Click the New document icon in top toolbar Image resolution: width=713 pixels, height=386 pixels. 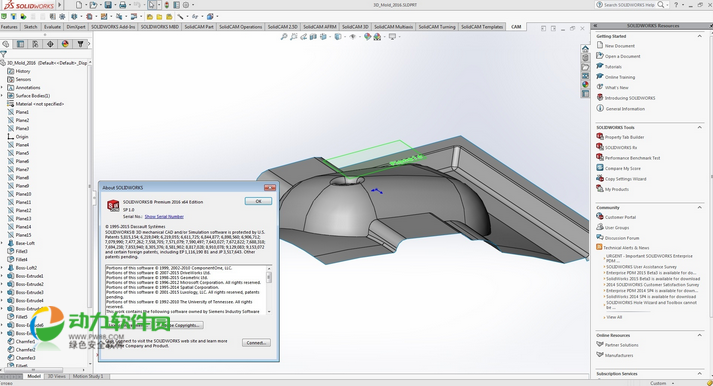pos(79,5)
